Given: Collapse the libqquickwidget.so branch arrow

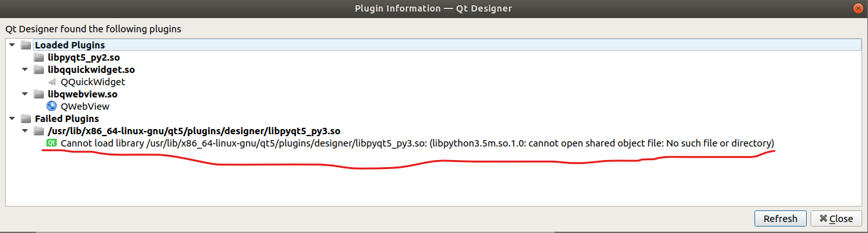Looking at the screenshot, I should [x=25, y=70].
